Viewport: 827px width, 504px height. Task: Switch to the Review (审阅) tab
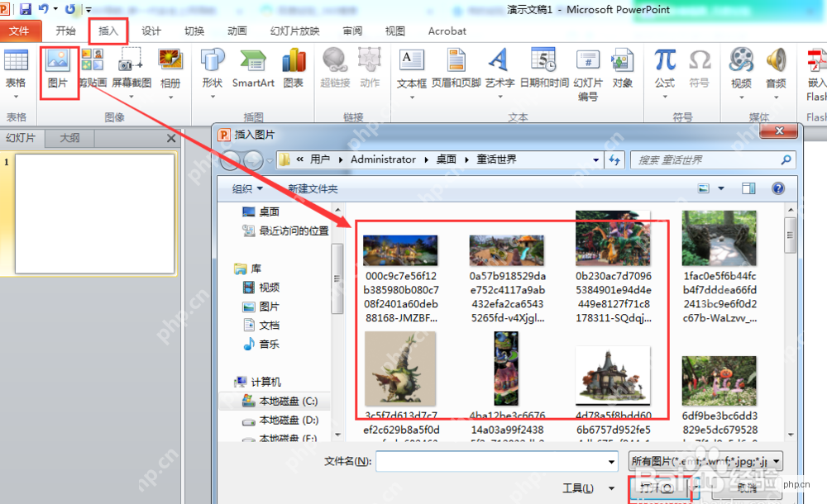click(x=352, y=31)
